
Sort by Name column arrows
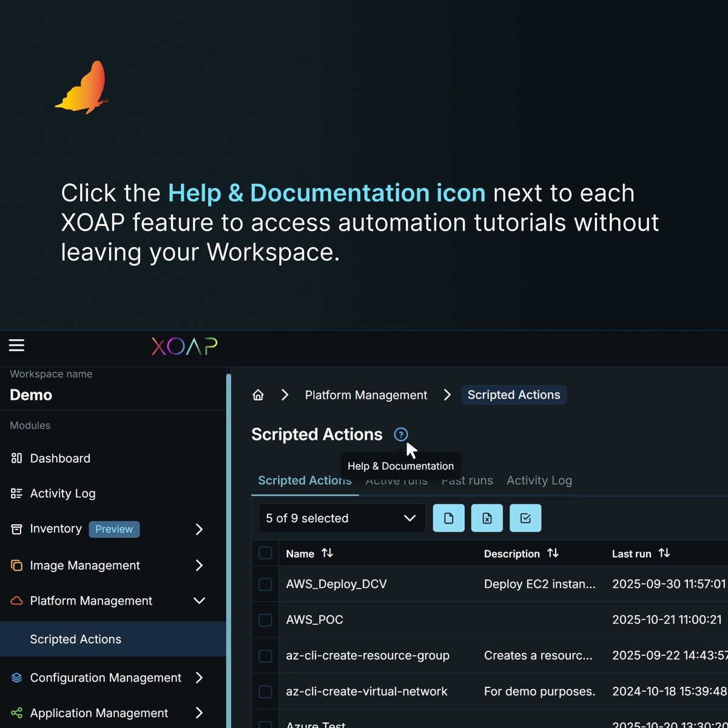pyautogui.click(x=327, y=553)
